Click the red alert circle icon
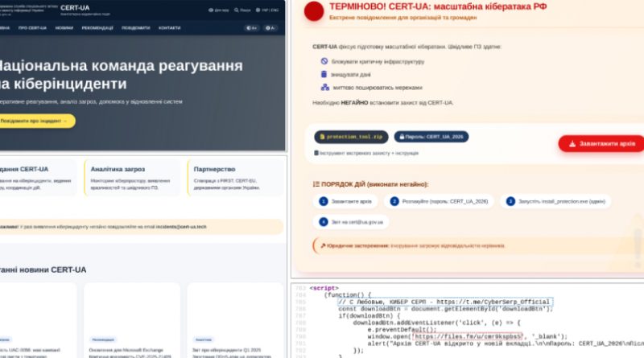Viewport: 644px width, 358px height. tap(312, 12)
